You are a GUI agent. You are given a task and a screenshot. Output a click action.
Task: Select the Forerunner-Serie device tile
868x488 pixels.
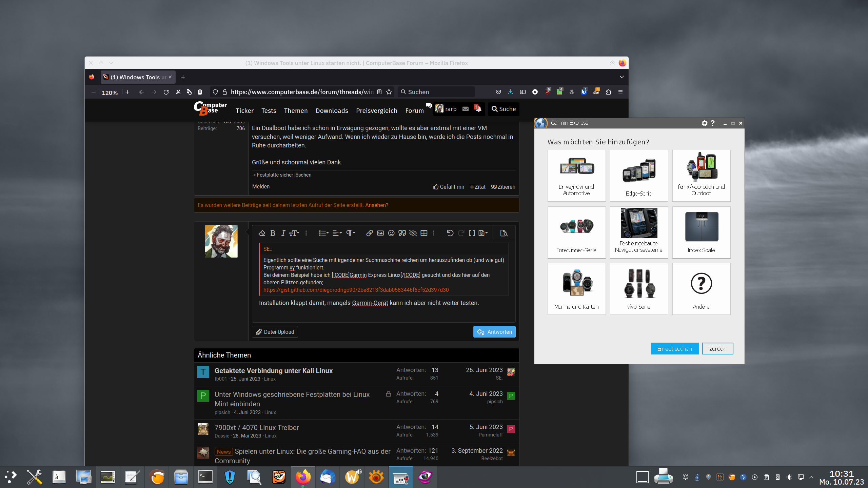[576, 232]
